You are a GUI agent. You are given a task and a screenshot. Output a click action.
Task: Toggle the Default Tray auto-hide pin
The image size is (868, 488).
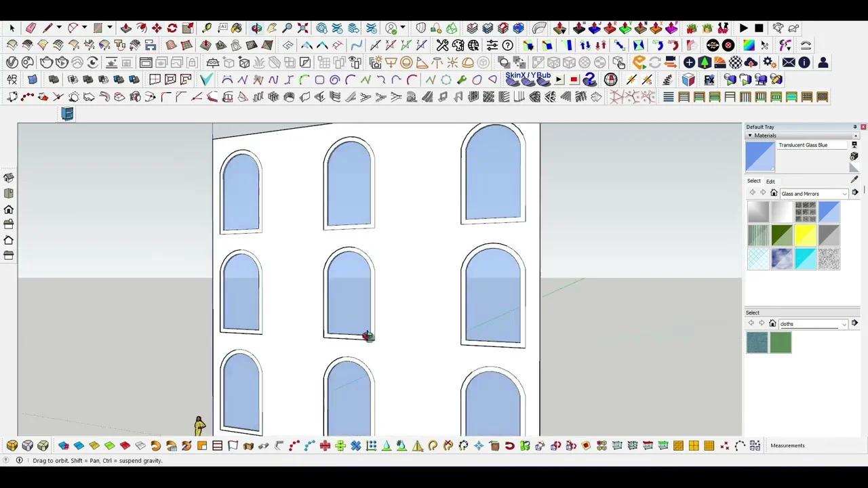[x=854, y=127]
